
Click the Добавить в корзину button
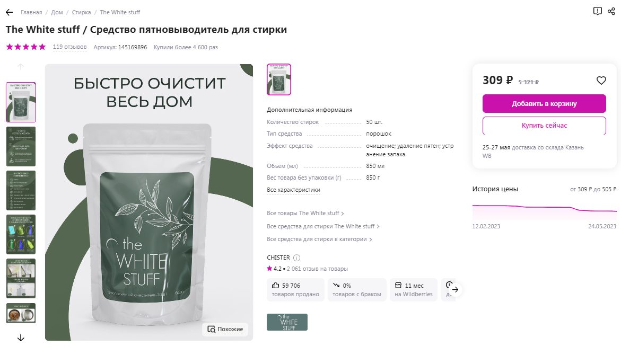coord(544,104)
